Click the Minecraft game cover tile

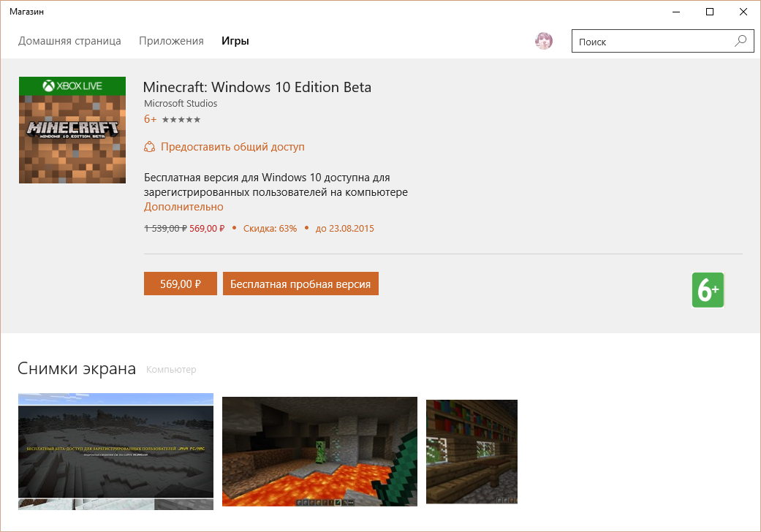coord(72,130)
